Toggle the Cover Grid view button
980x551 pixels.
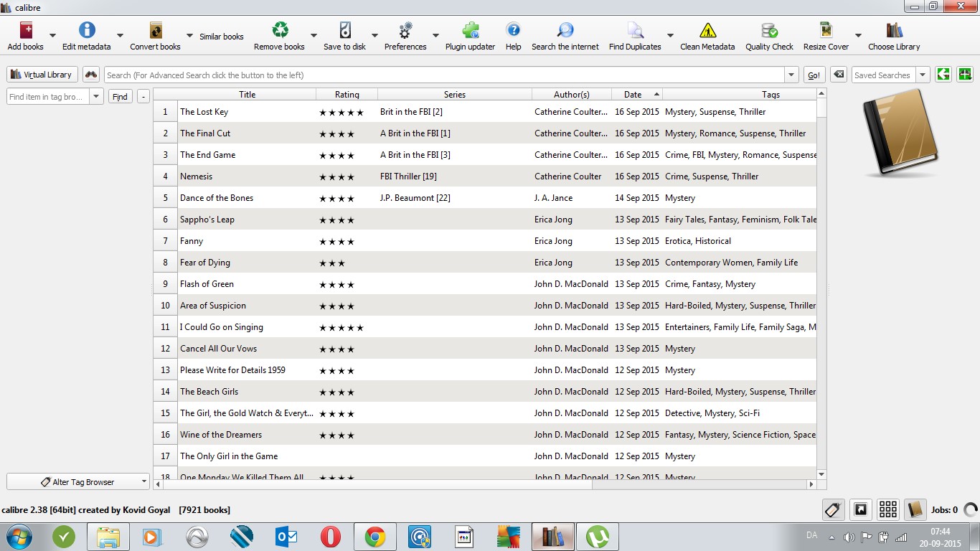tap(887, 509)
